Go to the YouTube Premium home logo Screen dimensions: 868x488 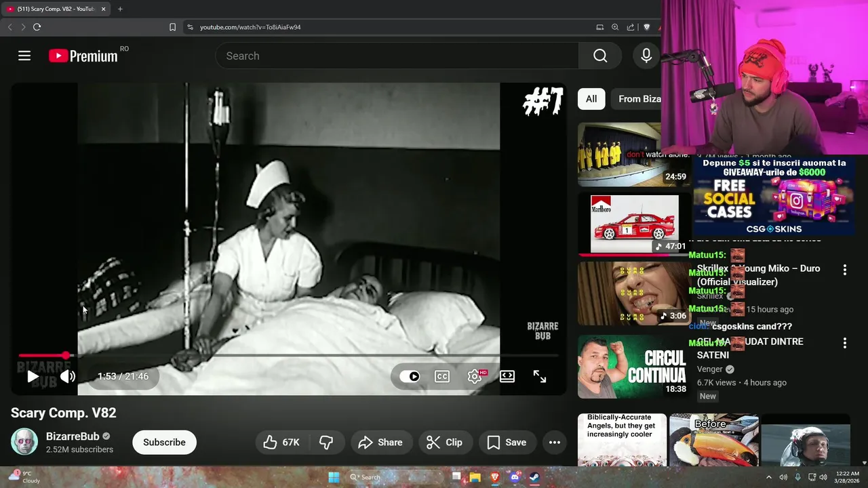[83, 56]
